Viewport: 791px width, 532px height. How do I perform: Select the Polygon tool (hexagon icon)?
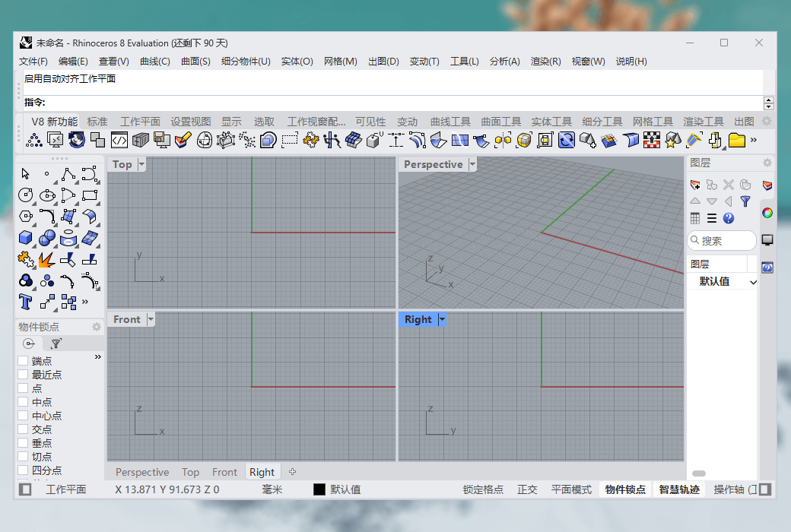25,217
